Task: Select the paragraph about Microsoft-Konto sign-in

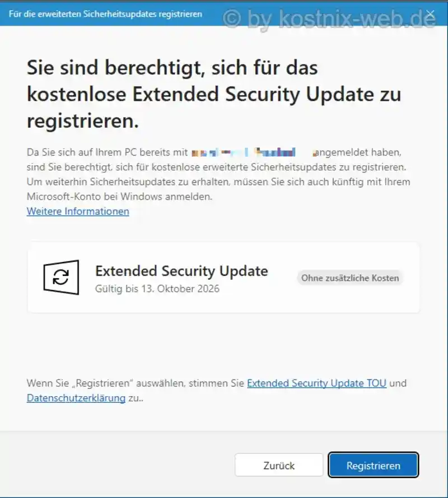Action: 218,175
